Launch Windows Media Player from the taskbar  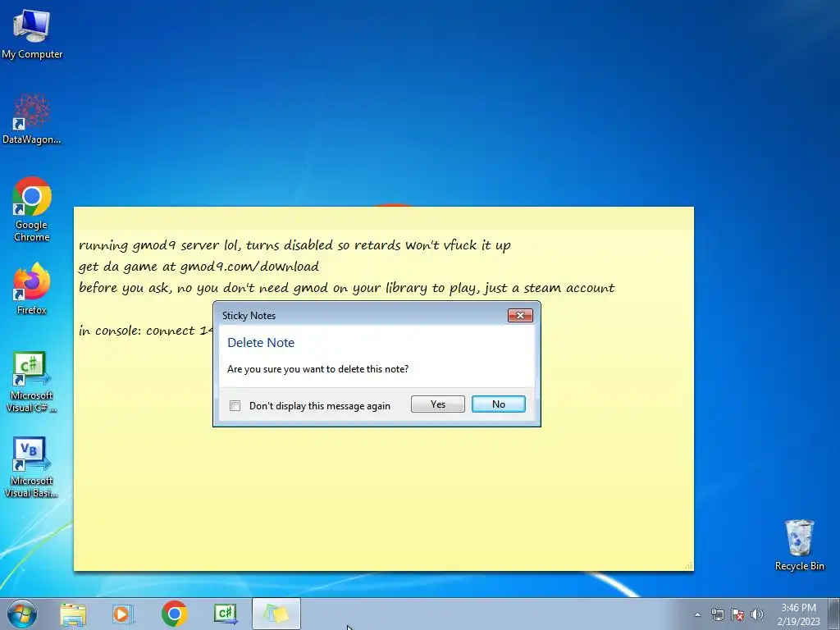tap(123, 614)
